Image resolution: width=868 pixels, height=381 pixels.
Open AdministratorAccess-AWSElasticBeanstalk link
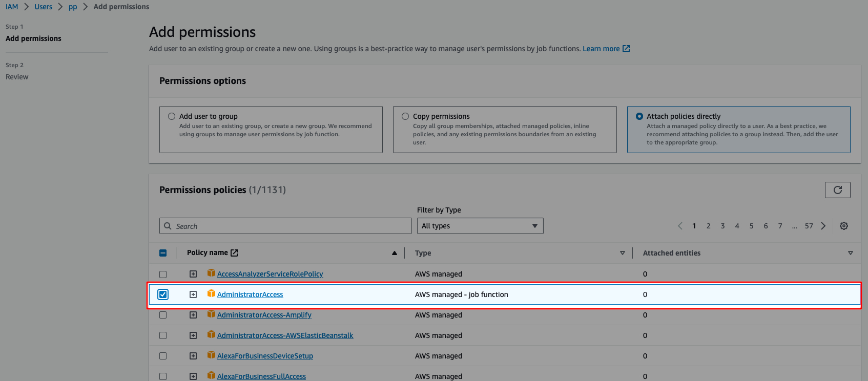tap(285, 335)
